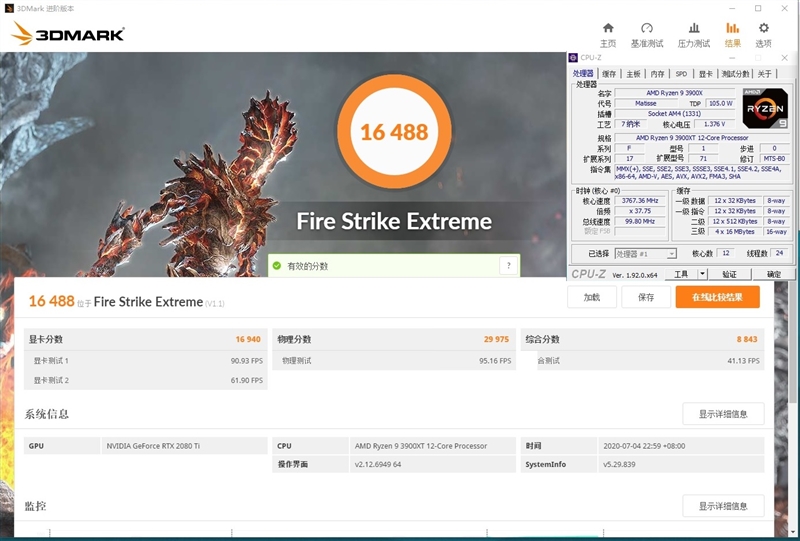This screenshot has height=541, width=800.
Task: Click the 验证 button in CPU-Z
Action: click(x=729, y=274)
